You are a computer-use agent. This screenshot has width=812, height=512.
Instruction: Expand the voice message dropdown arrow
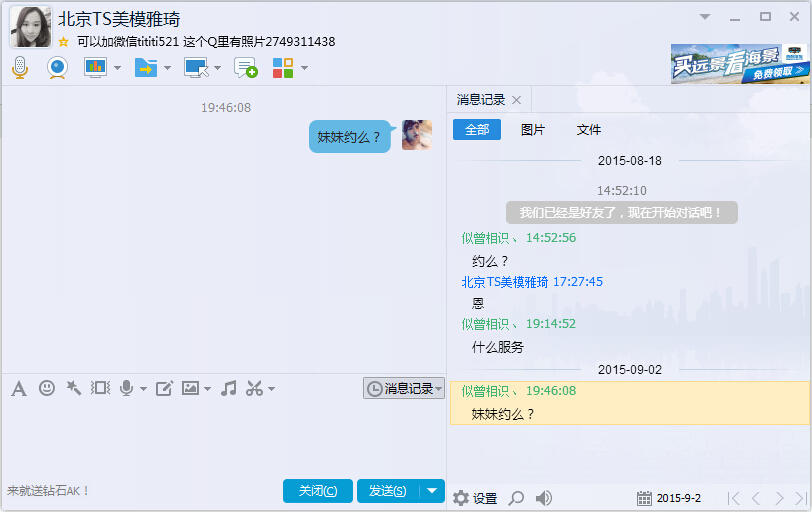pos(143,389)
